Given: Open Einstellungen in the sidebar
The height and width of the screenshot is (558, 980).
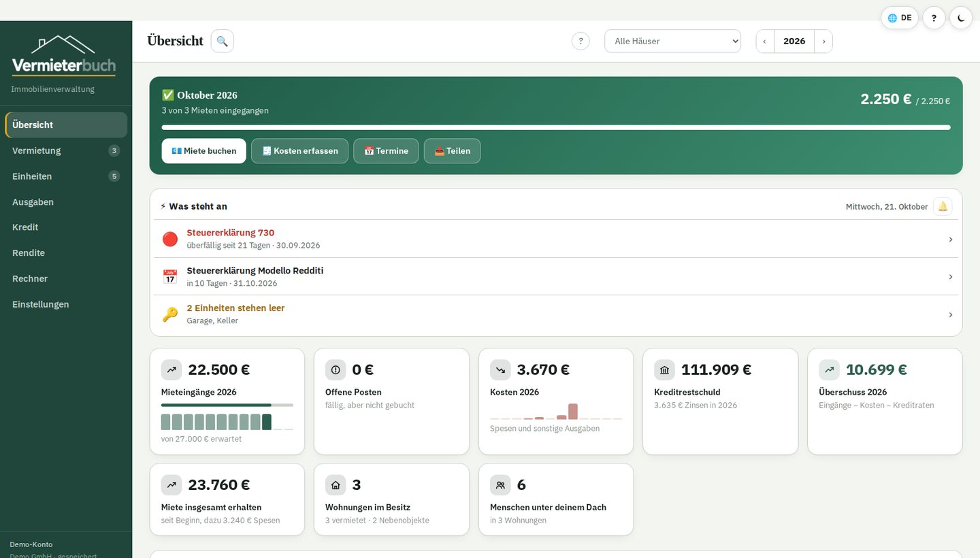Looking at the screenshot, I should click(66, 304).
